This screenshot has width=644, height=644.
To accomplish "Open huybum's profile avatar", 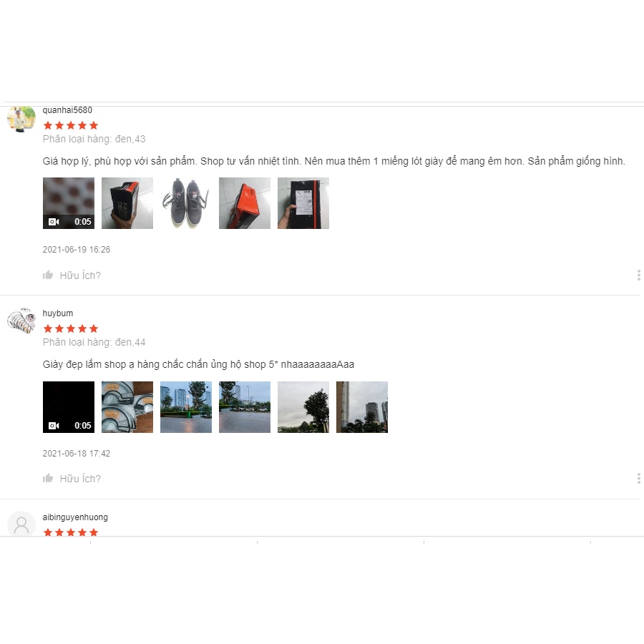I will (x=21, y=321).
